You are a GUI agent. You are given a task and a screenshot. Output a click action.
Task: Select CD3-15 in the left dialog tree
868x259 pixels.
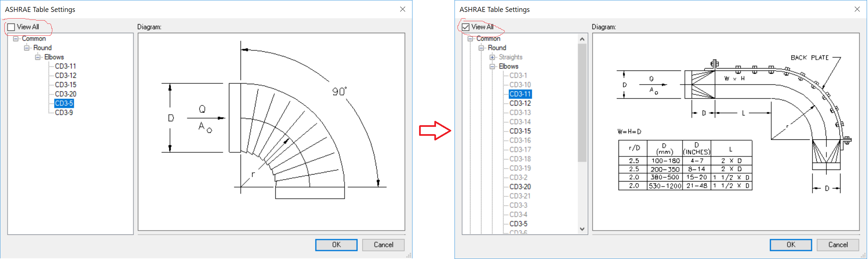click(x=65, y=85)
